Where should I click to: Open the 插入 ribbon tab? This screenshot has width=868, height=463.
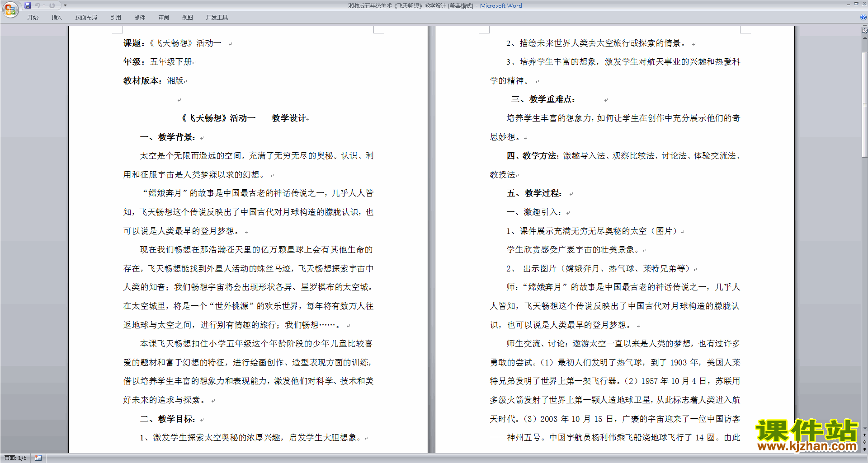point(57,18)
